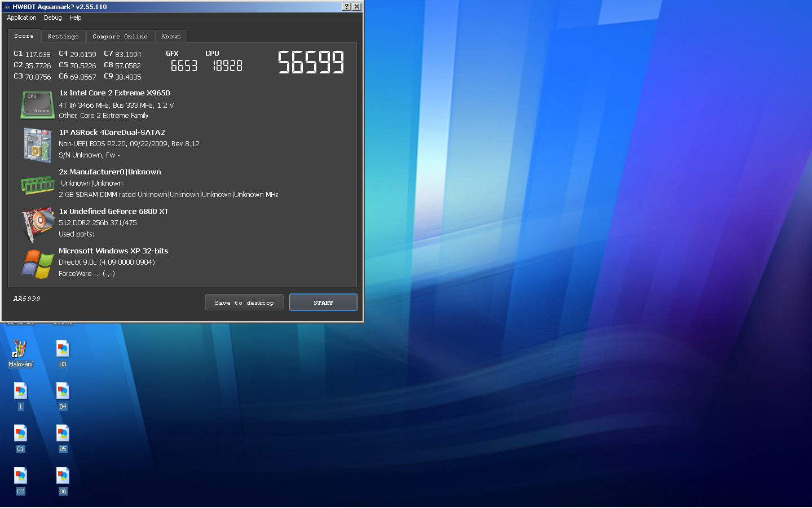Click the GeForce graphics card icon
The width and height of the screenshot is (812, 508).
[37, 224]
